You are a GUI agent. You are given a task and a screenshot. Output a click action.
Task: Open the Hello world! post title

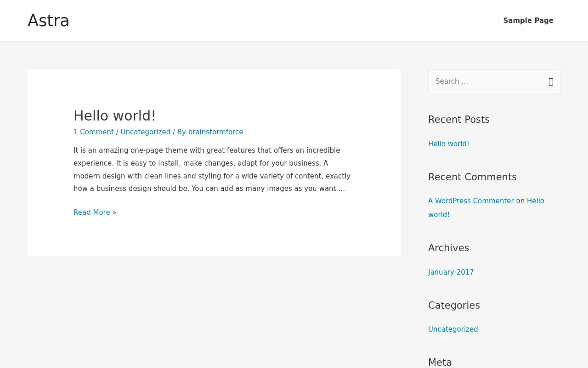click(x=115, y=115)
